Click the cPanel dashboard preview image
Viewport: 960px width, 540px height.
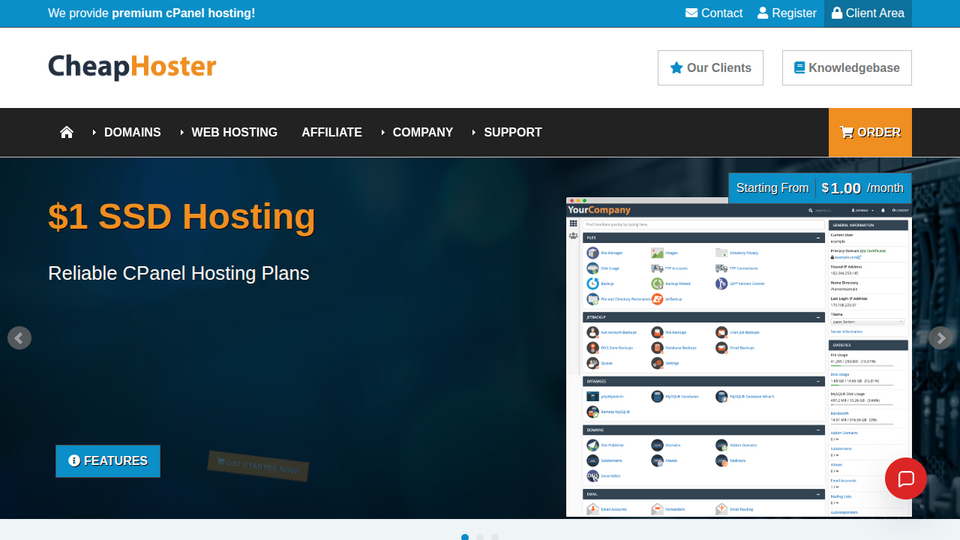click(738, 357)
